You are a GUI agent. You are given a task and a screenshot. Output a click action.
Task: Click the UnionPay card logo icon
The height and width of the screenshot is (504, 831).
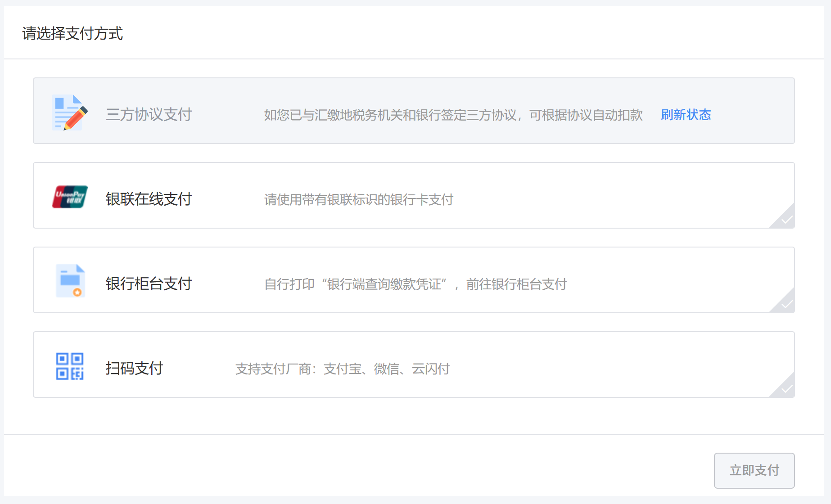coord(69,197)
